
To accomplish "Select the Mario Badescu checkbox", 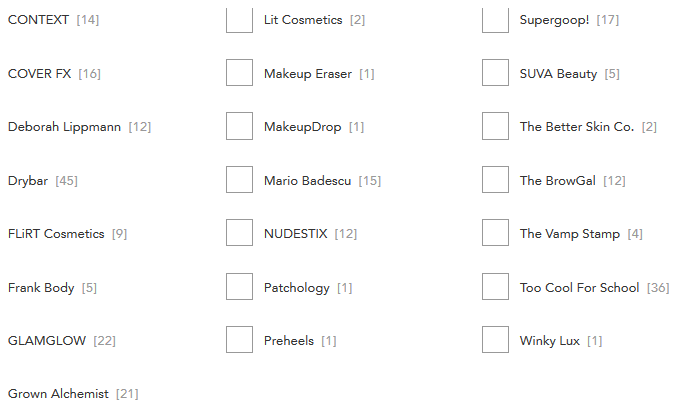I will click(239, 180).
